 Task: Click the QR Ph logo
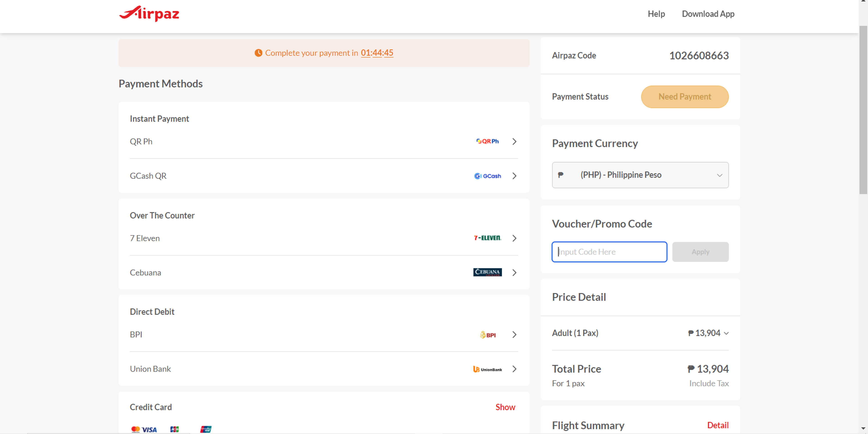click(x=487, y=141)
